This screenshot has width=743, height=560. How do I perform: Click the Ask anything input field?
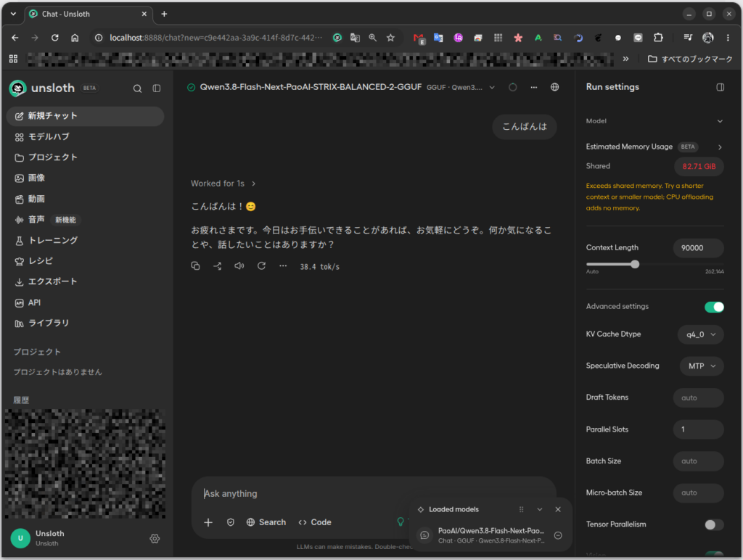(374, 494)
